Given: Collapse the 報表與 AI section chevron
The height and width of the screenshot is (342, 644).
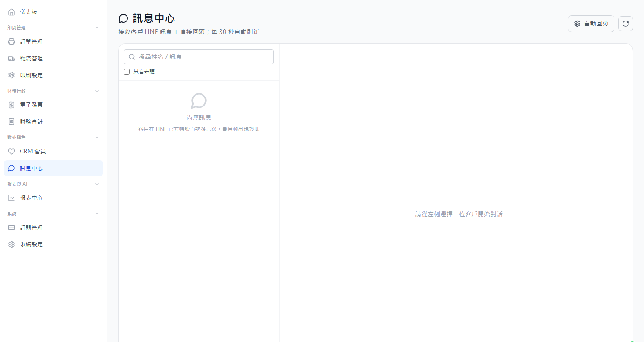Looking at the screenshot, I should (97, 184).
